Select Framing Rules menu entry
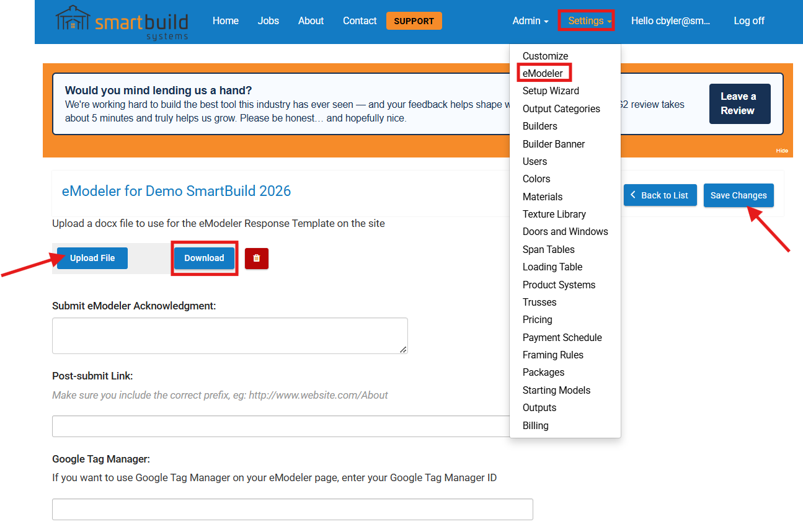 [552, 355]
